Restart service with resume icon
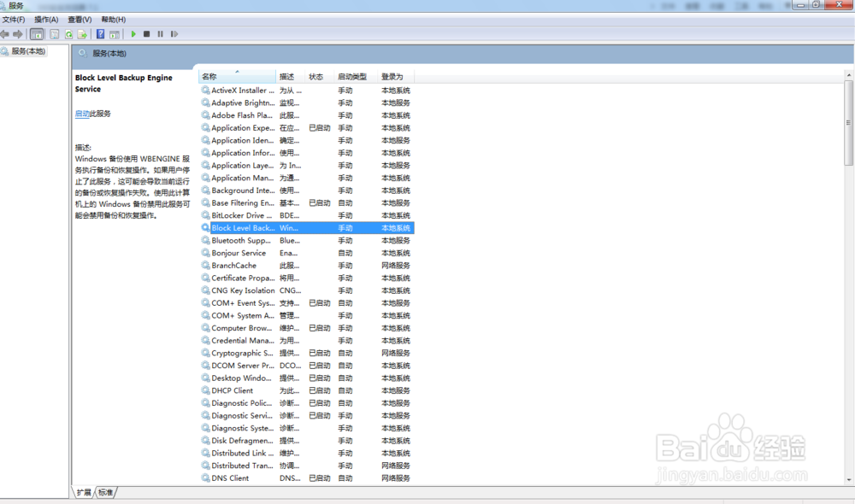Viewport: 855px width, 504px height. [x=174, y=34]
